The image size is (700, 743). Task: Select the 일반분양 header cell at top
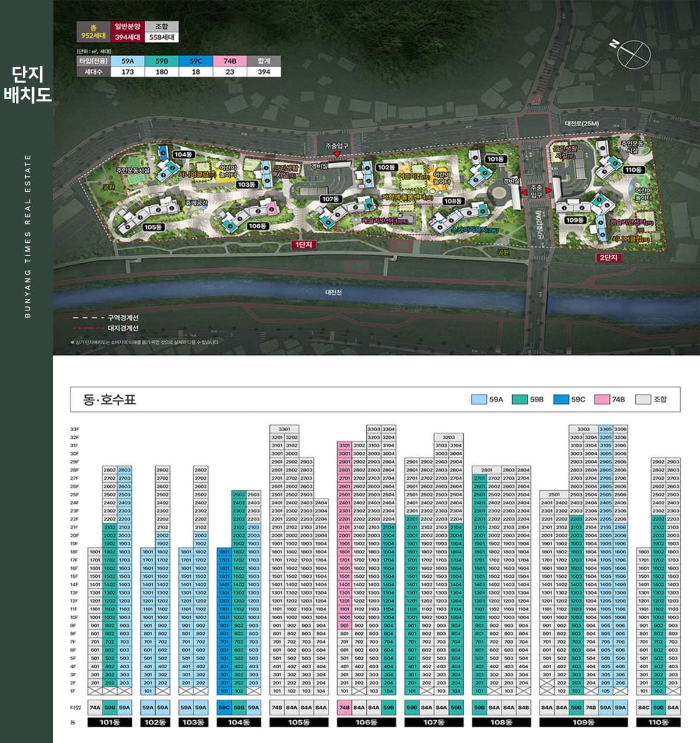click(127, 27)
